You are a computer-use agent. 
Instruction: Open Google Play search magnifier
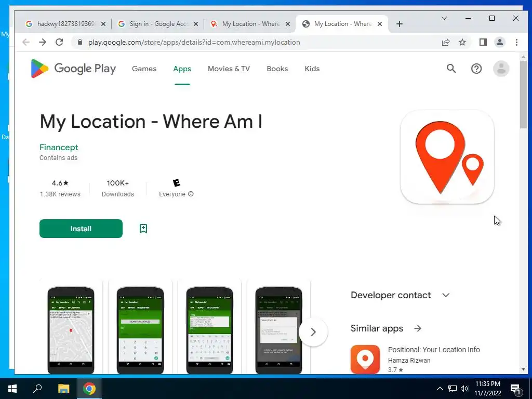pyautogui.click(x=451, y=69)
